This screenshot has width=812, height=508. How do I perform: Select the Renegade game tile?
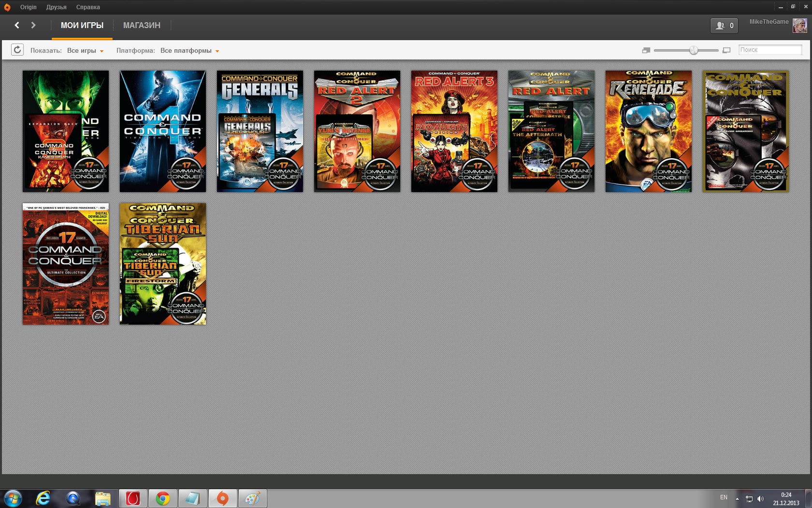[649, 131]
